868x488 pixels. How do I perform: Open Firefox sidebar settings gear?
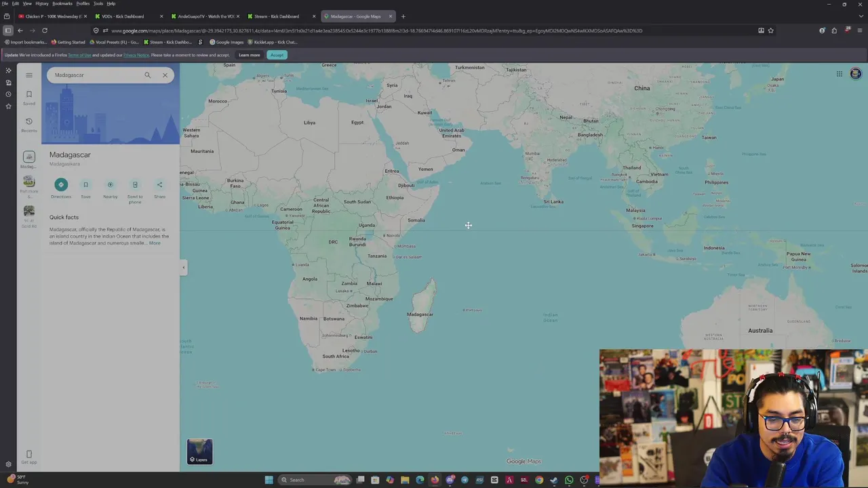(x=8, y=464)
